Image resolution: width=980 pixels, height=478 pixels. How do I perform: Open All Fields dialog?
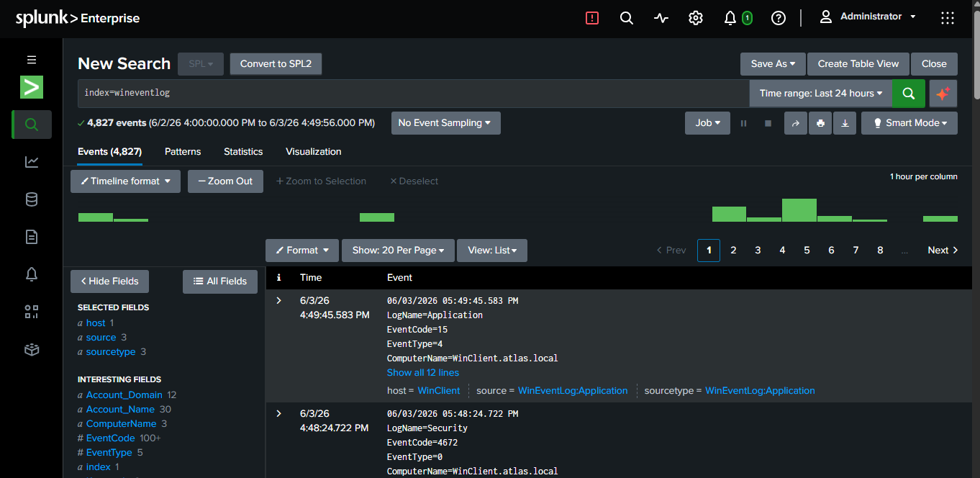tap(220, 281)
